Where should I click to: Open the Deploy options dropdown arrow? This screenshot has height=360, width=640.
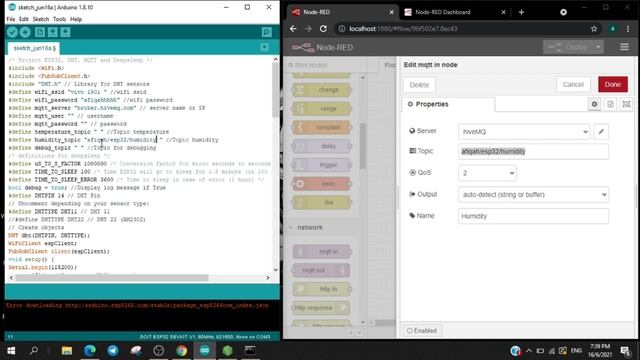598,47
